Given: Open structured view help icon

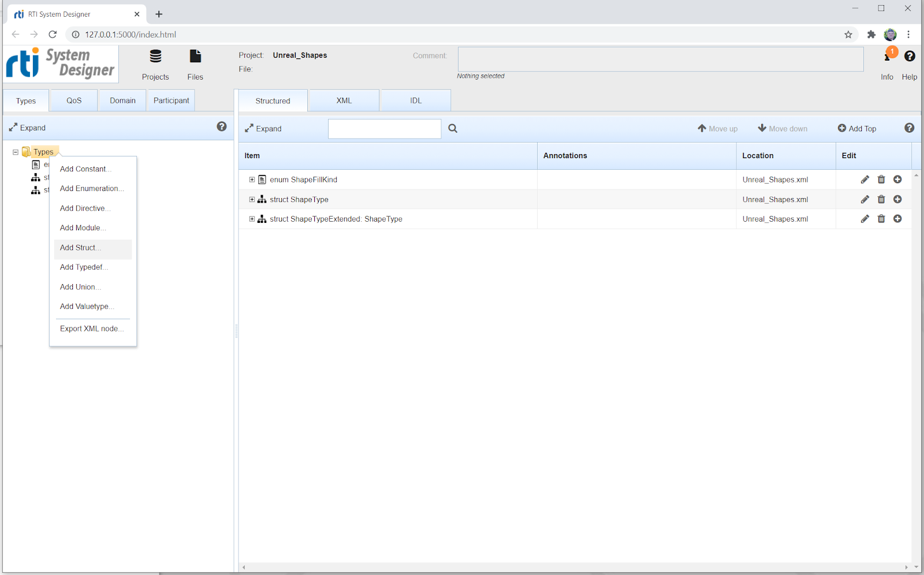Looking at the screenshot, I should 910,128.
